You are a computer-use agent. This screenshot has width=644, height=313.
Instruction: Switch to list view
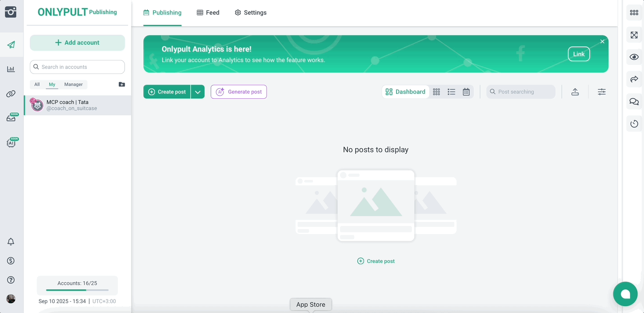[451, 92]
